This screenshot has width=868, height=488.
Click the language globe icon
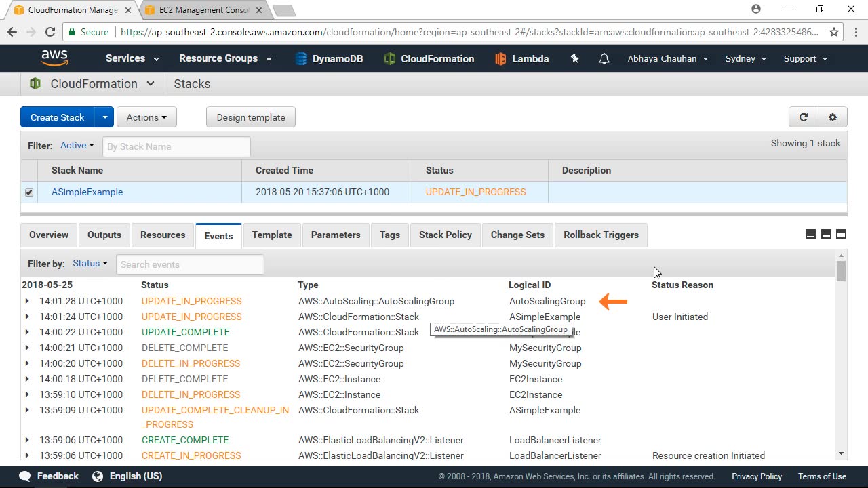click(98, 476)
